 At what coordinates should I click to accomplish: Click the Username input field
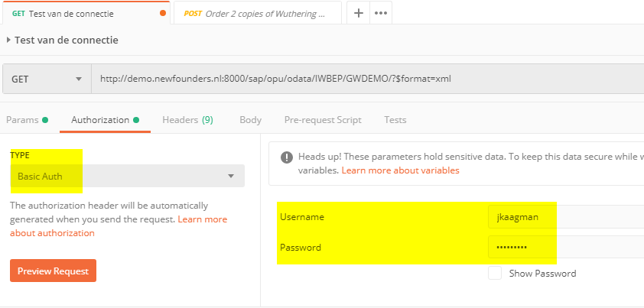[564, 217]
